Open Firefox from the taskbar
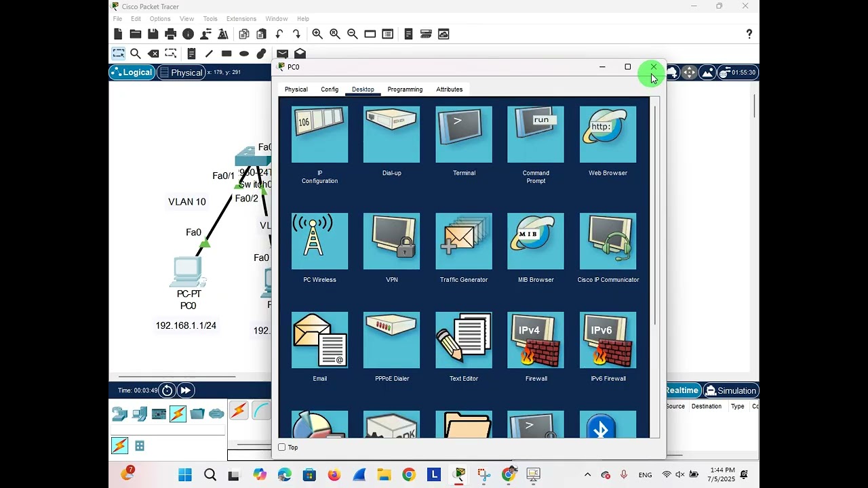Viewport: 868px width, 488px height. coord(334,475)
